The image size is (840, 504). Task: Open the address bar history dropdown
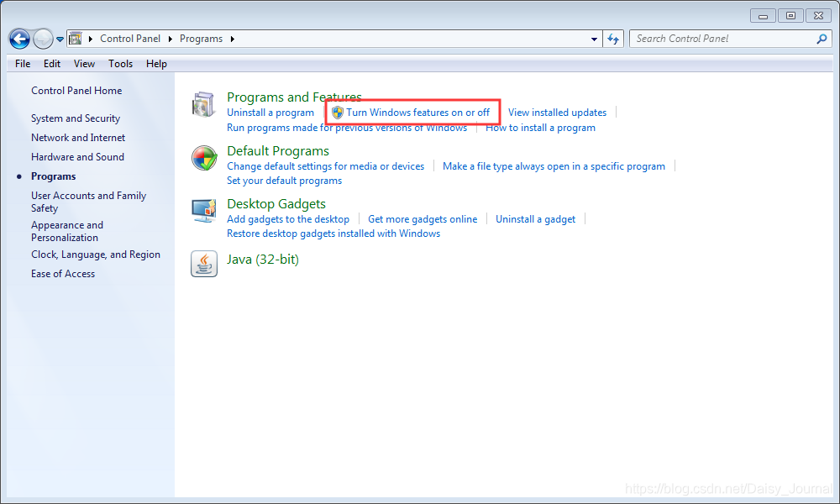(594, 39)
